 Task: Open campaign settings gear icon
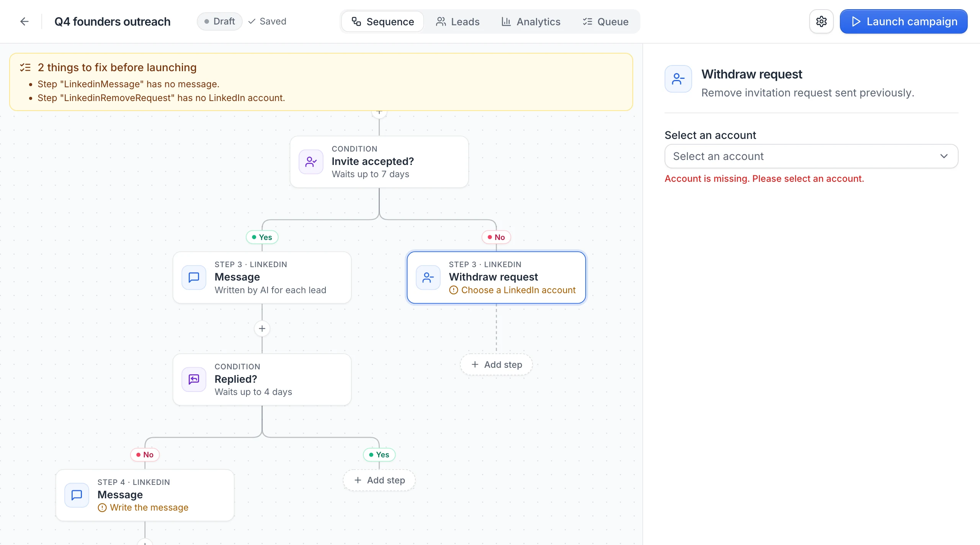pos(821,21)
